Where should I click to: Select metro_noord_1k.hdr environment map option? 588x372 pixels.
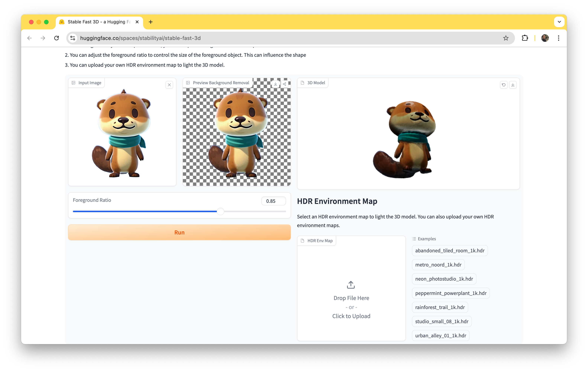click(438, 264)
